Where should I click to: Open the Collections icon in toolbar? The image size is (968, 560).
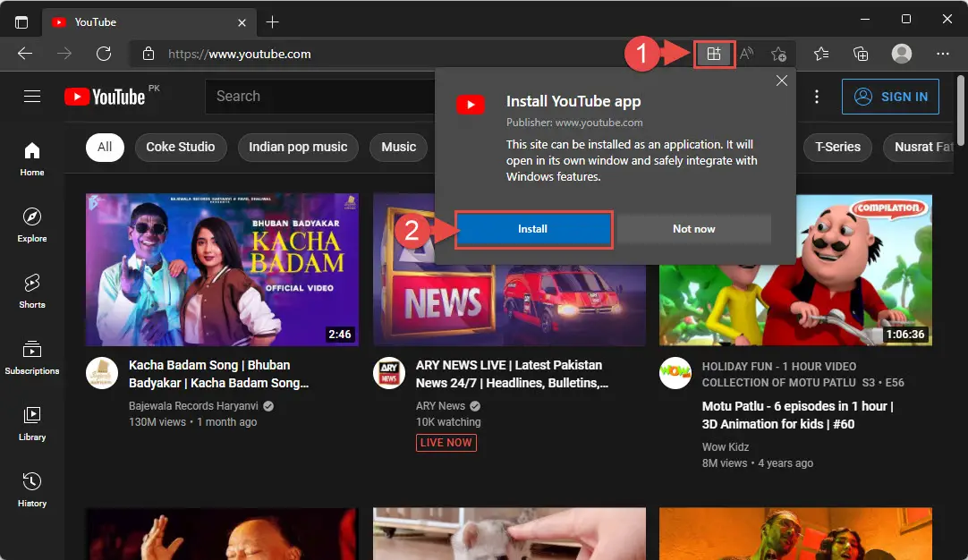(861, 55)
